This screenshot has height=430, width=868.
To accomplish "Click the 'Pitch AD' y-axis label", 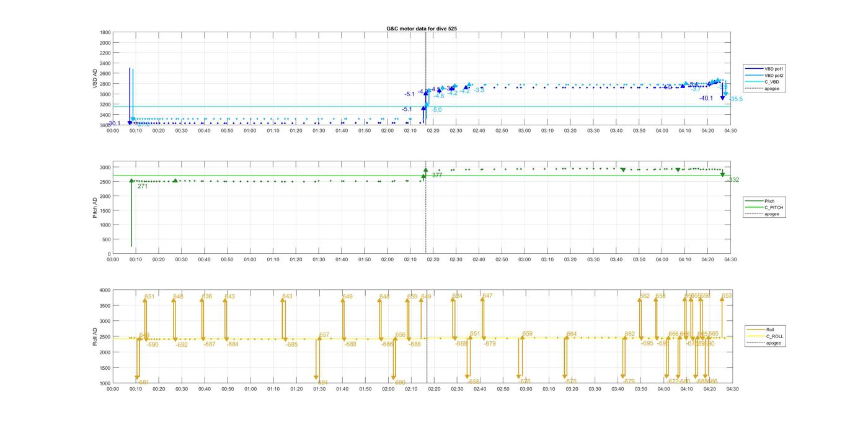I will (x=95, y=207).
